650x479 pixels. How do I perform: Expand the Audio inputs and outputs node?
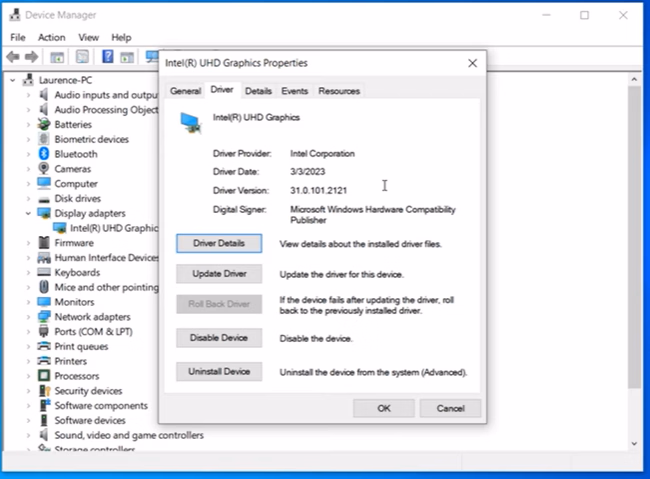(x=28, y=95)
